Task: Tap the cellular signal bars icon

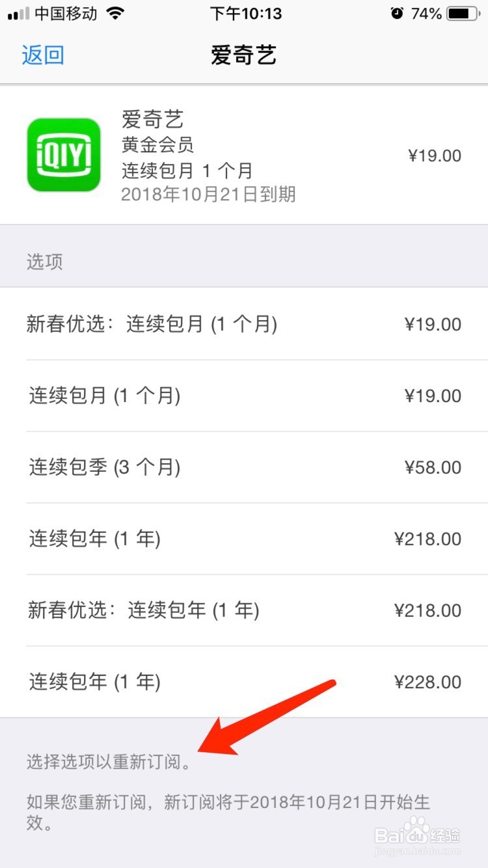Action: pyautogui.click(x=18, y=14)
